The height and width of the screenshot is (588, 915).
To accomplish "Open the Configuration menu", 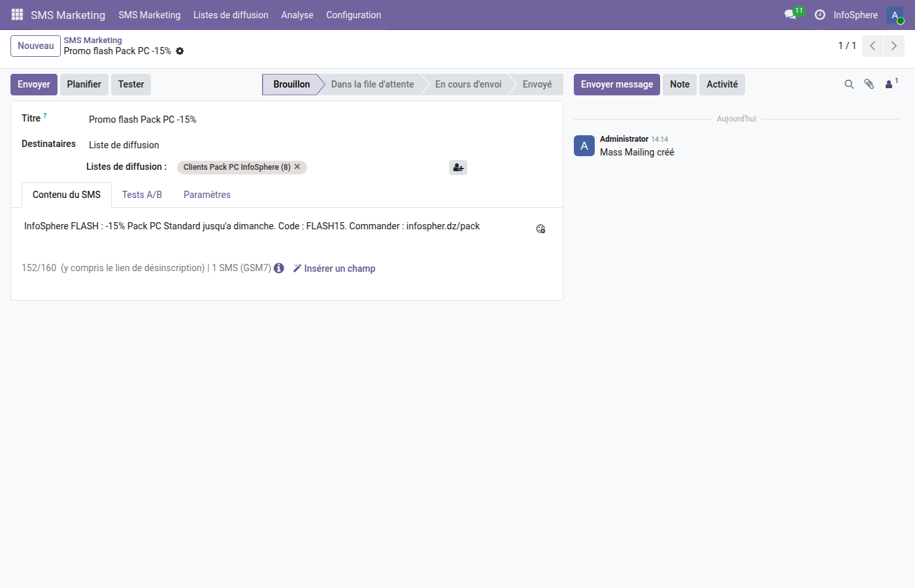I will [354, 15].
